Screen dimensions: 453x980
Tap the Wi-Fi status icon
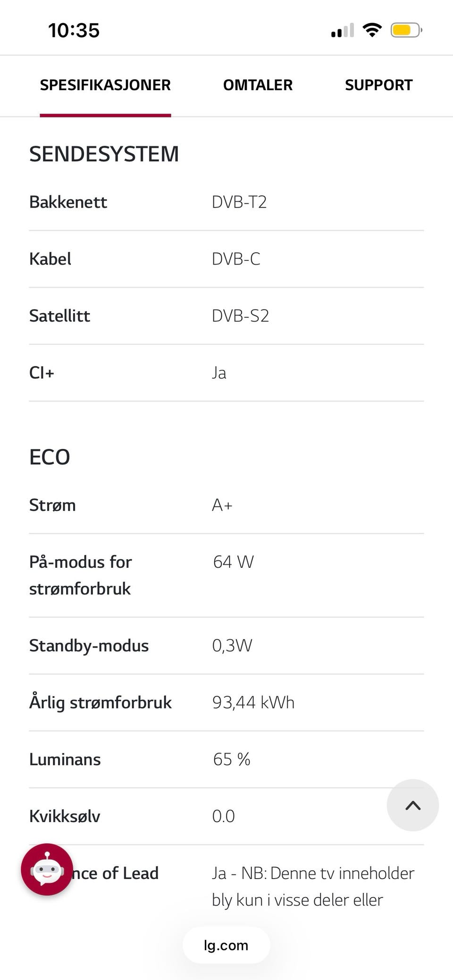pyautogui.click(x=372, y=30)
